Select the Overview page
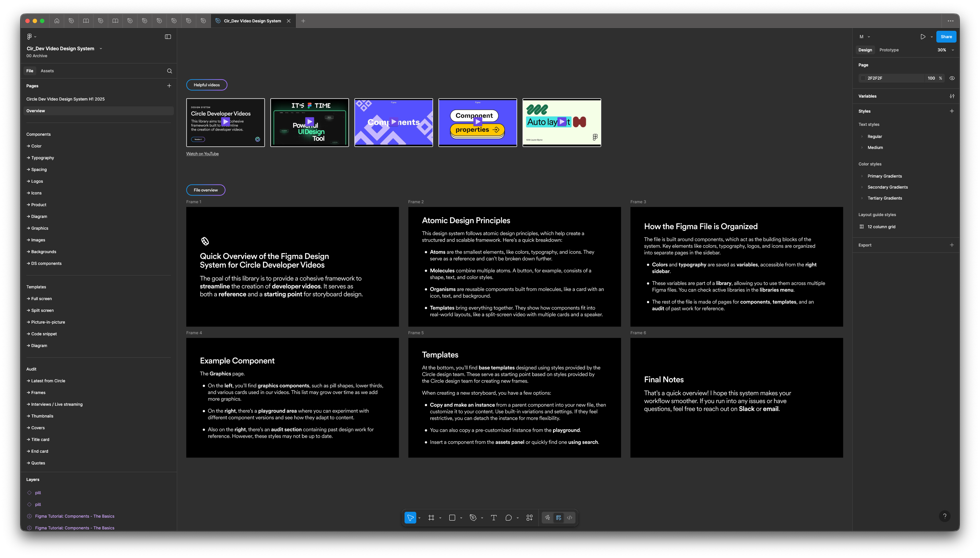 (x=98, y=111)
